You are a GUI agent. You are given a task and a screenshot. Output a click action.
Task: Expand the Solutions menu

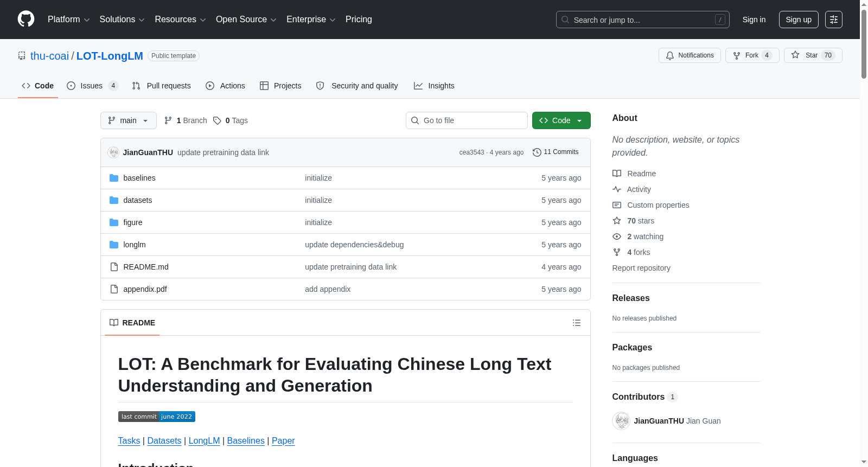pyautogui.click(x=122, y=20)
